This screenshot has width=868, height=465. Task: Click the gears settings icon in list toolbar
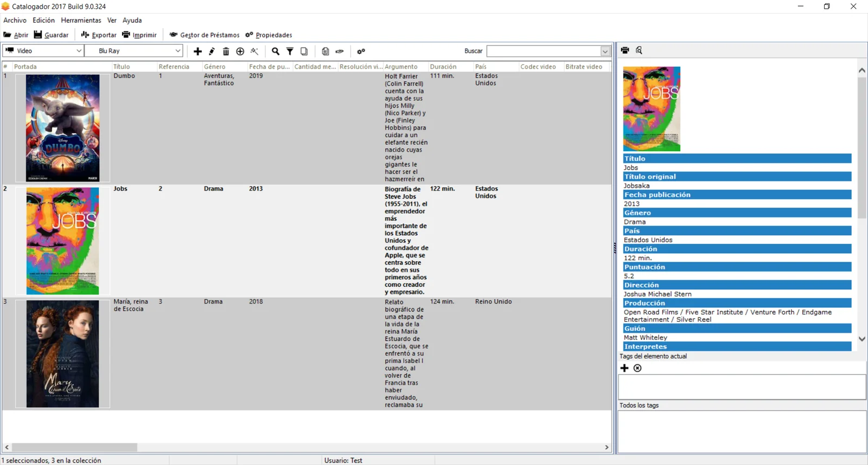[x=361, y=51]
